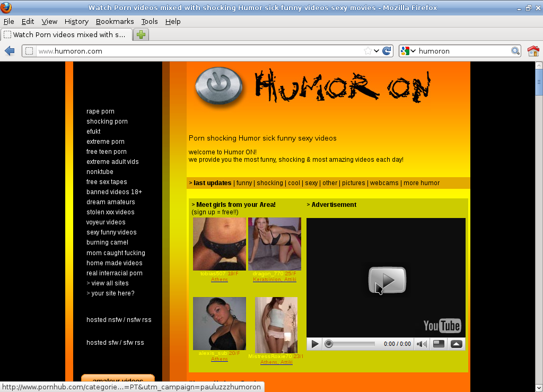Image resolution: width=543 pixels, height=392 pixels.
Task: Click the 'Keratsinion, Attiki' location link
Action: (275, 280)
